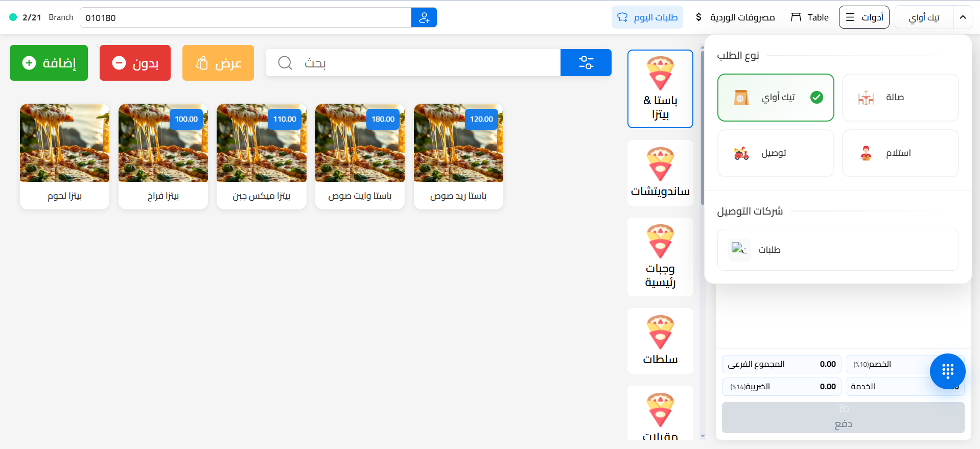
Task: Open the filter options beside search
Action: (x=586, y=62)
